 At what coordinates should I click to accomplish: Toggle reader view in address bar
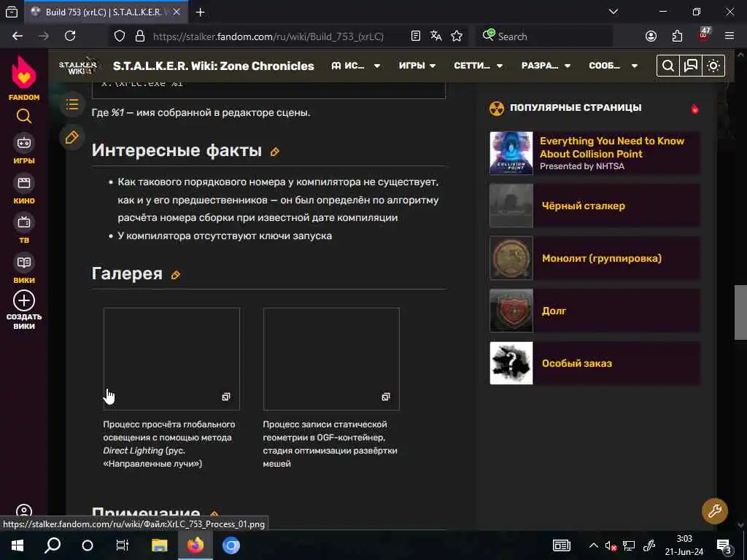coord(415,36)
